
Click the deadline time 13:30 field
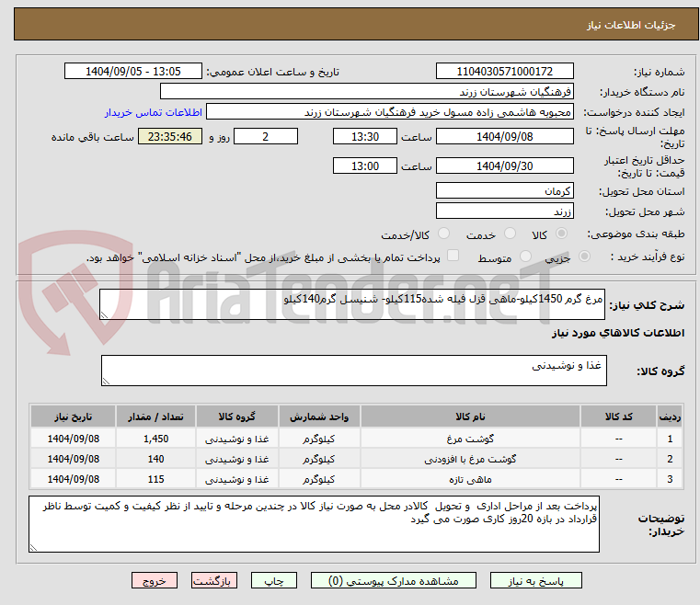tap(365, 136)
